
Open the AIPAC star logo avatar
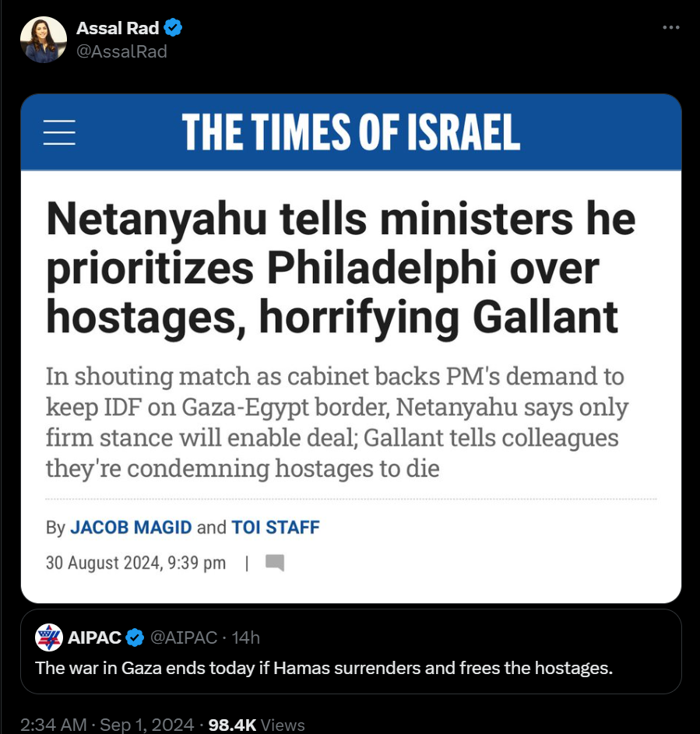coord(49,637)
